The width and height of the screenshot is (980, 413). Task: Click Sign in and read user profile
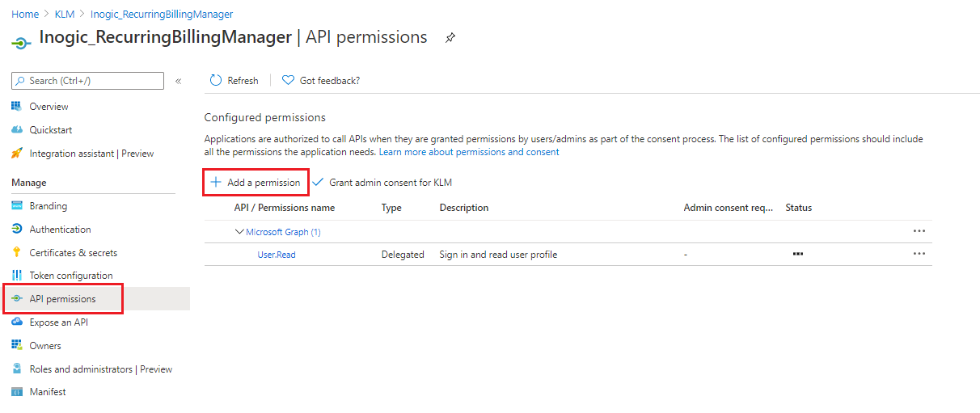[498, 255]
